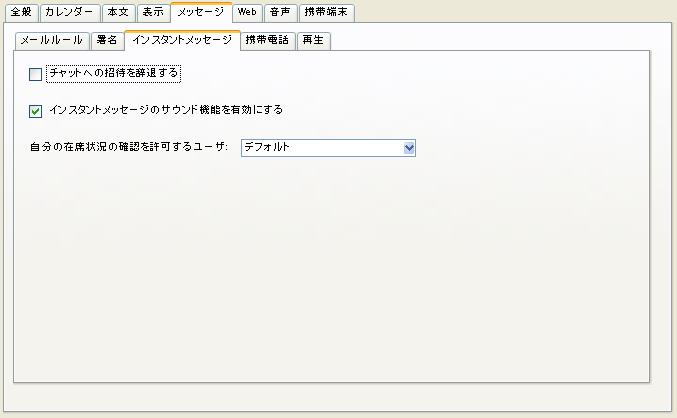This screenshot has width=677, height=418.
Task: Select the 署名 sub-tab
Action: (x=107, y=41)
